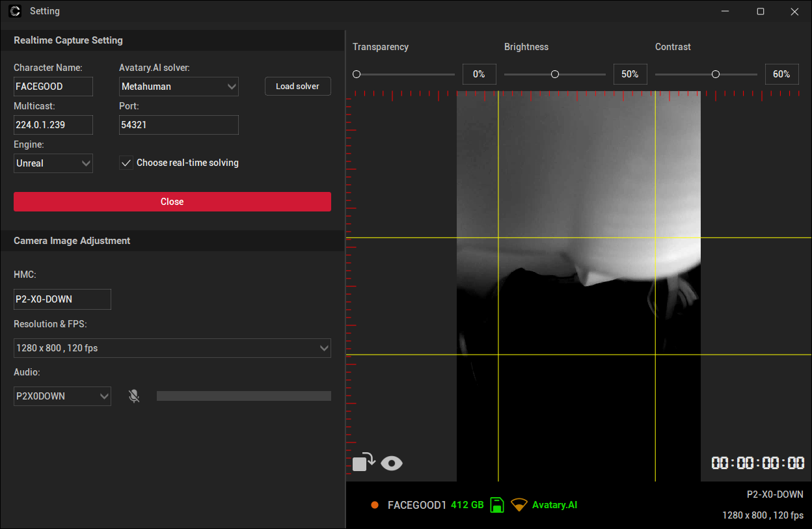Click the Realtime Capture Setting header

point(68,40)
